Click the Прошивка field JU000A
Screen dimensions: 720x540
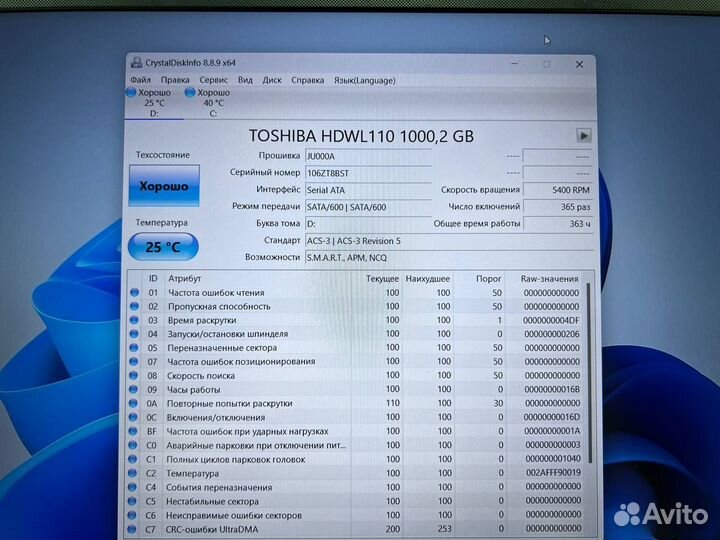(368, 156)
